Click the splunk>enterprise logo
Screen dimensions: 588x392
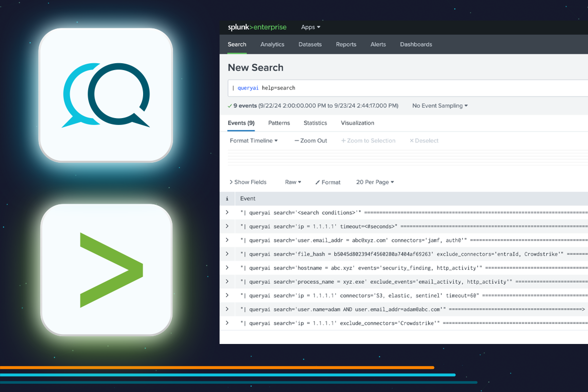point(257,27)
